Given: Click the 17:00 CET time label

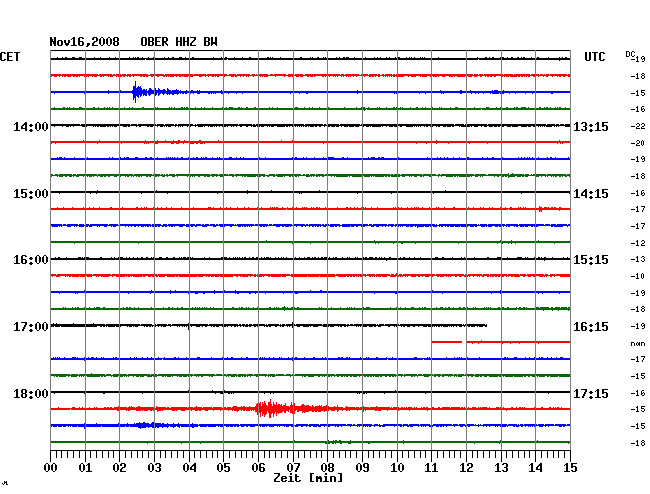Looking at the screenshot, I should coord(31,327).
